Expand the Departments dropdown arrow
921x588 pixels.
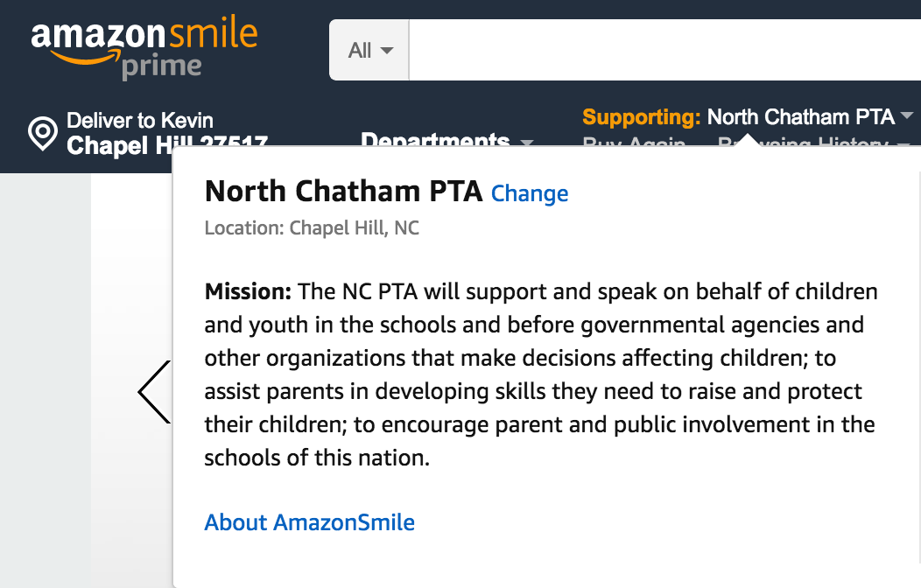[527, 143]
